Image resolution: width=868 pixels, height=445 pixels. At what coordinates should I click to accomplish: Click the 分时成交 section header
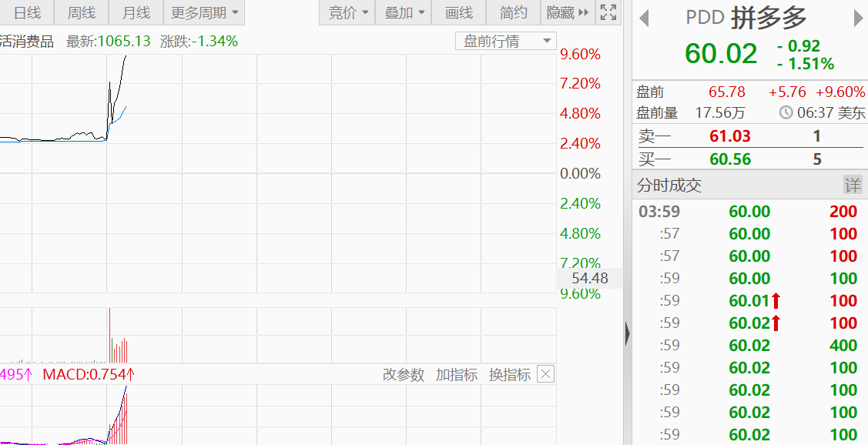point(669,185)
